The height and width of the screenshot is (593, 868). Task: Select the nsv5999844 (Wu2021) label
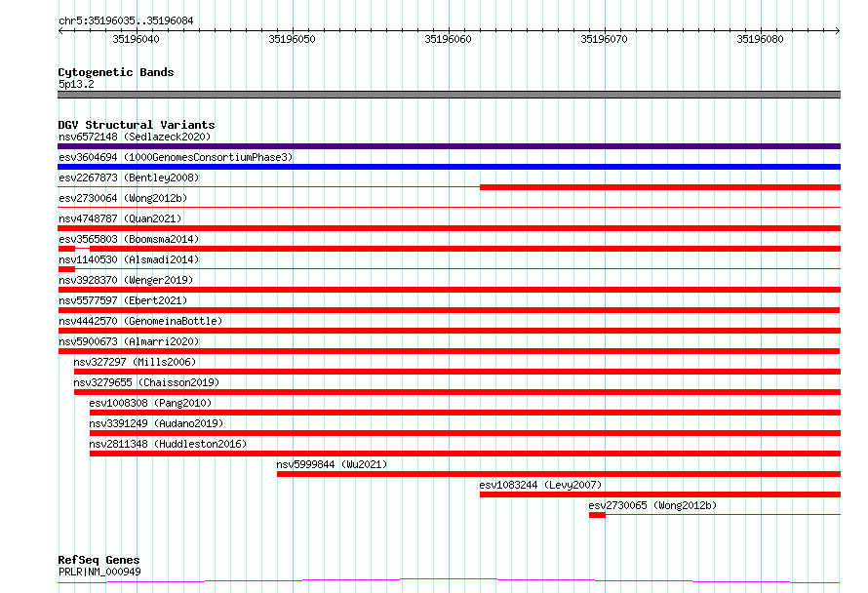point(332,464)
